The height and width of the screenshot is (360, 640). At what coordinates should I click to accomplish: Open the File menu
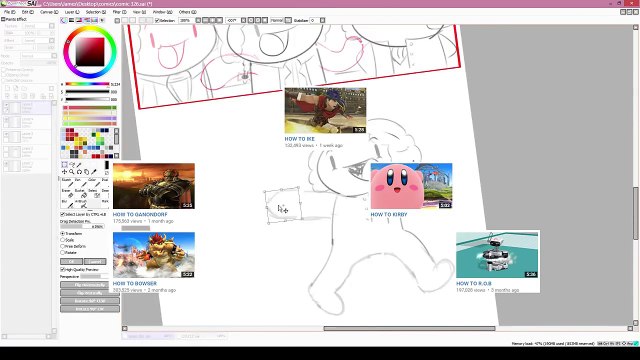click(x=9, y=12)
